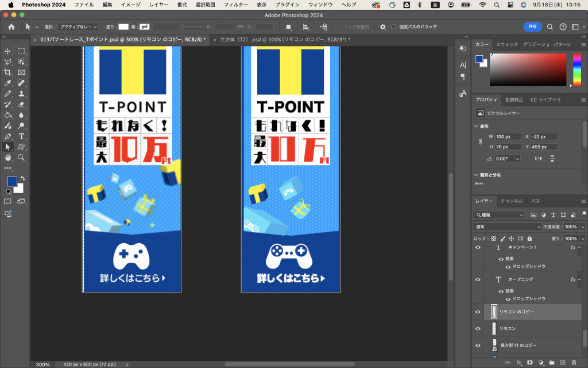Select the Eyedropper tool

click(x=8, y=83)
